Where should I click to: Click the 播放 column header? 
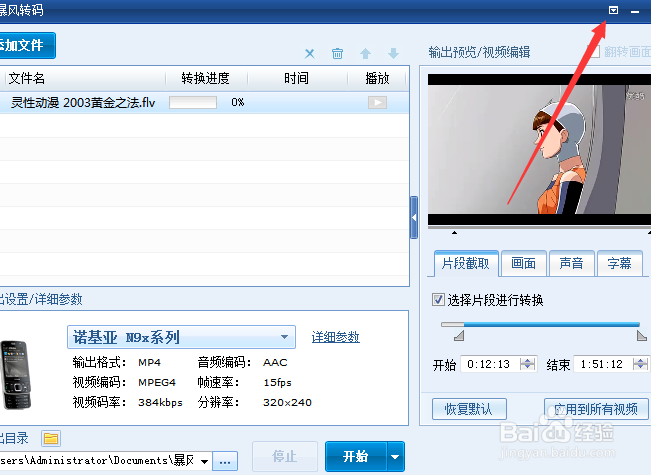point(377,78)
